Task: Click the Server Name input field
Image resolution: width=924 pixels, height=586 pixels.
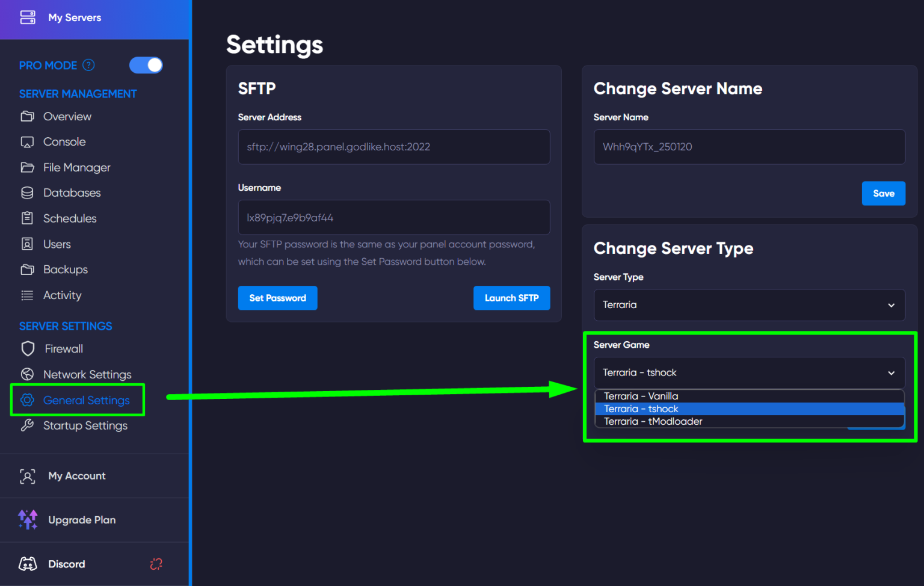Action: [749, 147]
